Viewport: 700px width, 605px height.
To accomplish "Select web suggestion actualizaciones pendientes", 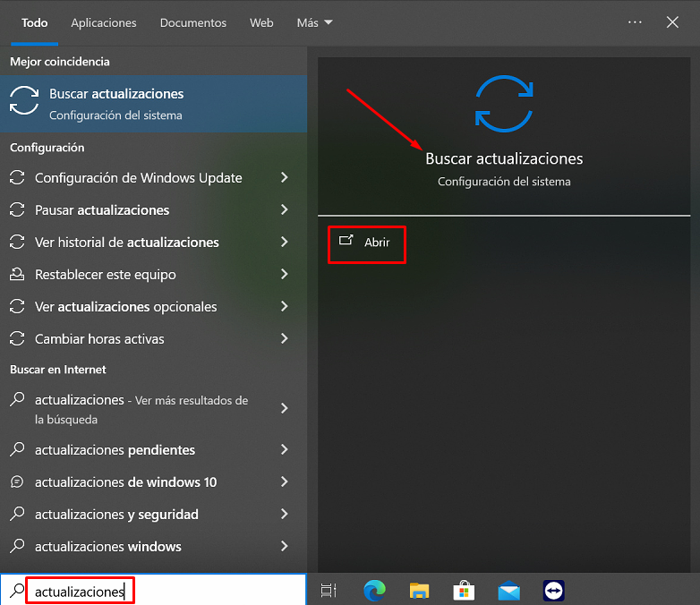I will (x=154, y=449).
